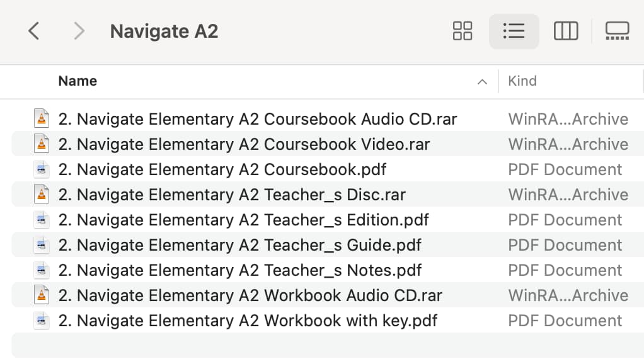Click the Navigate A2 folder title
Viewport: 644px width, 359px height.
[x=164, y=31]
